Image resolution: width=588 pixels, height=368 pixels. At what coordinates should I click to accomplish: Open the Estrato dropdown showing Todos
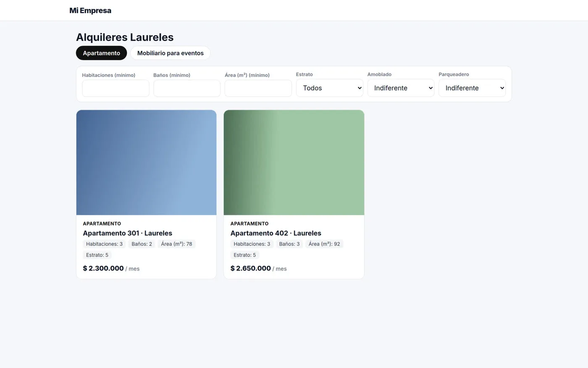click(330, 88)
